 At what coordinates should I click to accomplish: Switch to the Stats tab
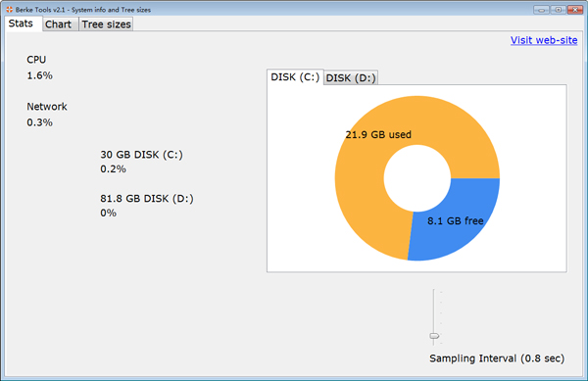tap(24, 24)
